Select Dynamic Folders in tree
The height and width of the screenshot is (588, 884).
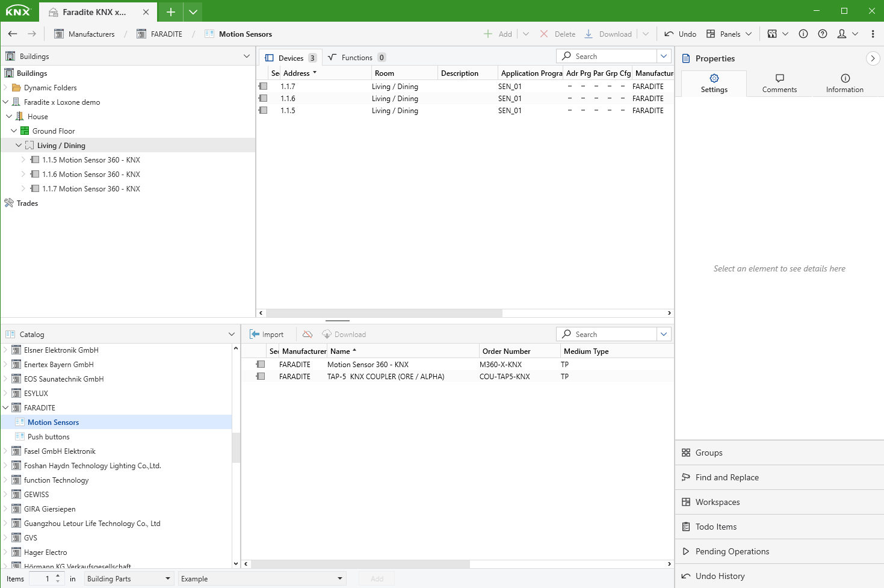tap(51, 87)
